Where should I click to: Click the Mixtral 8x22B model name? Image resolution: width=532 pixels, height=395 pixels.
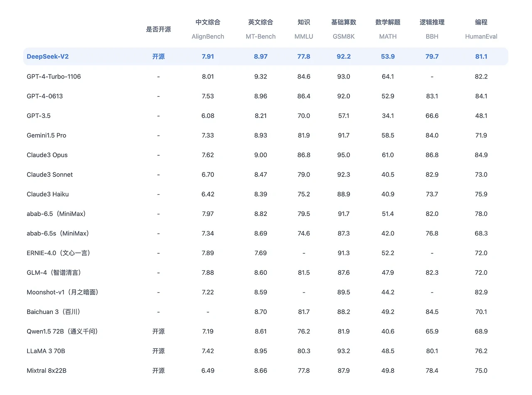click(46, 370)
